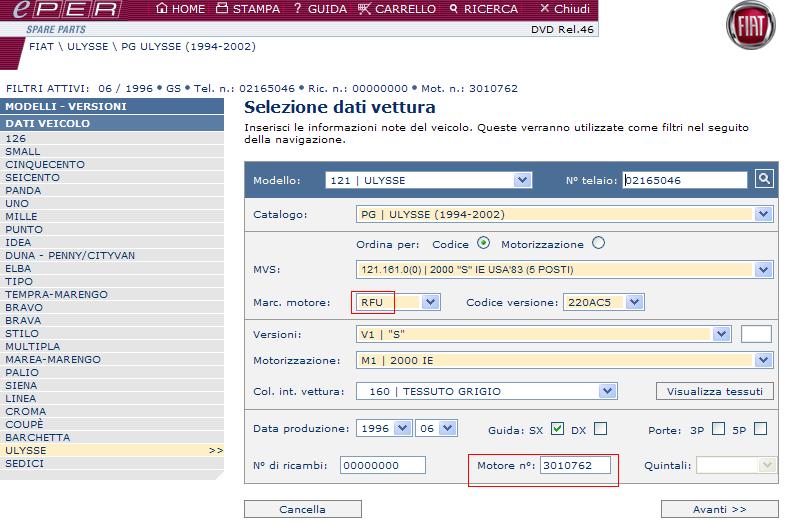
Task: Open the HOME page from top bar
Action: [181, 9]
